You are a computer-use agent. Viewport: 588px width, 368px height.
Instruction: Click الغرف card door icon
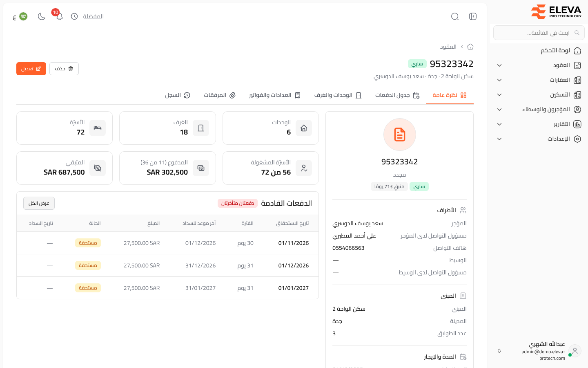pos(201,128)
